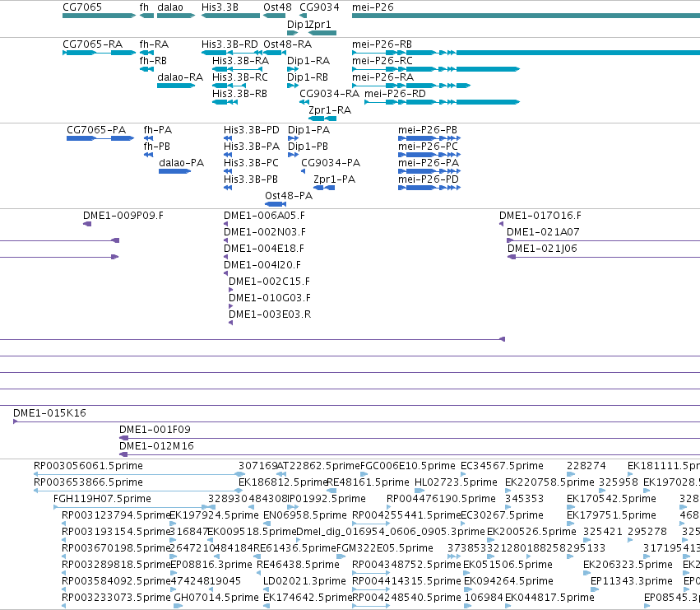
Task: Click the clone label 'DME1-001F09'
Action: (x=155, y=430)
